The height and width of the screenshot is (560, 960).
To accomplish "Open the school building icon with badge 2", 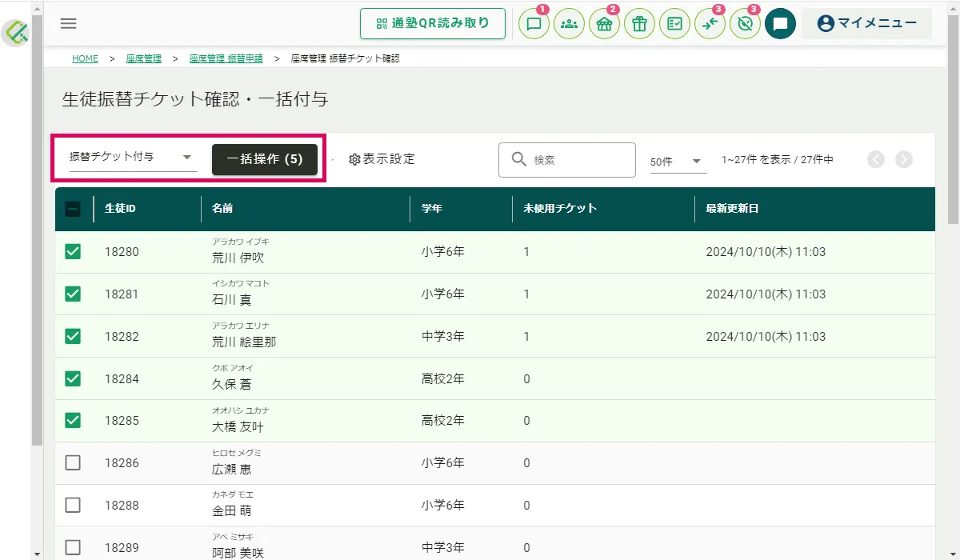I will (604, 23).
